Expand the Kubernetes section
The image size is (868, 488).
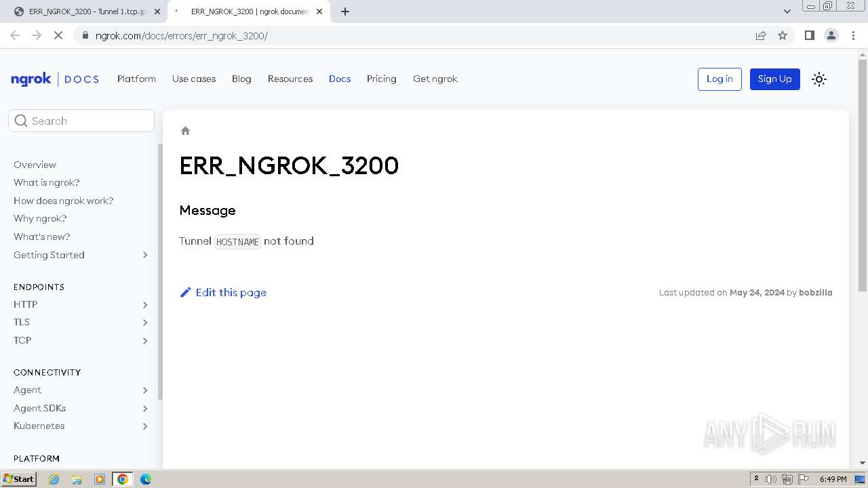click(145, 426)
